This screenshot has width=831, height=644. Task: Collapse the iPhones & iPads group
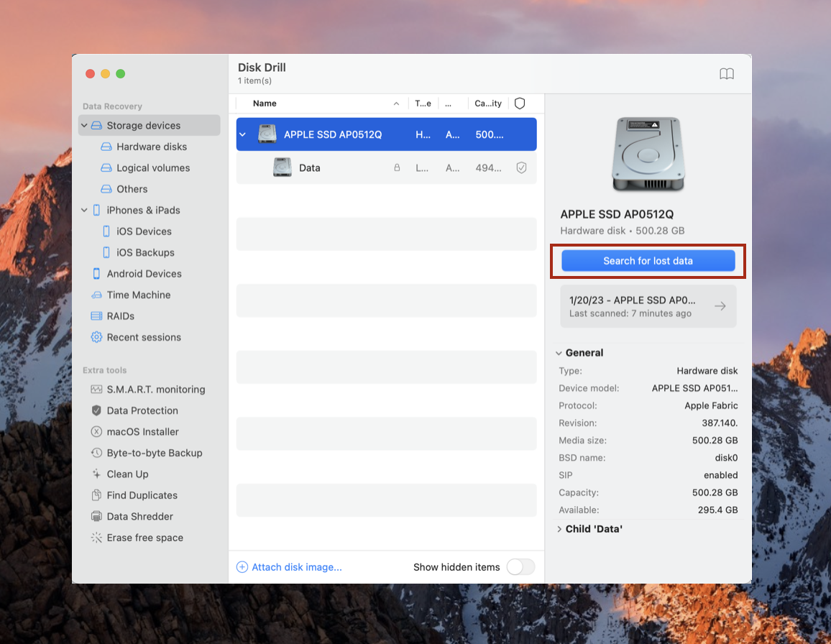[84, 211]
